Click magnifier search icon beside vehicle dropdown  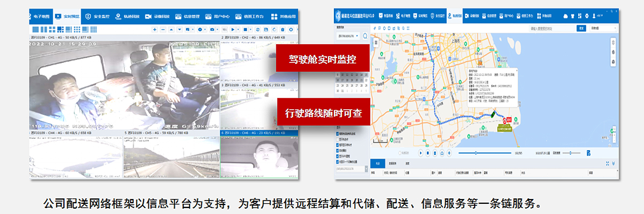365,35
